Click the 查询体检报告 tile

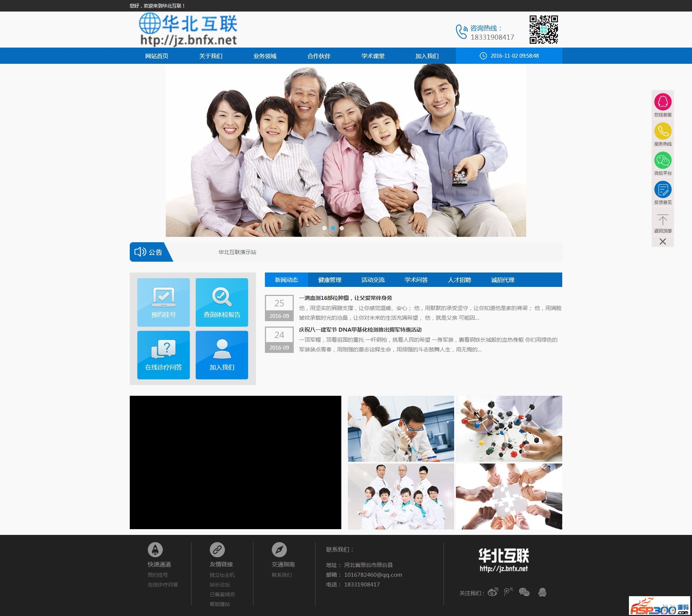click(x=222, y=302)
